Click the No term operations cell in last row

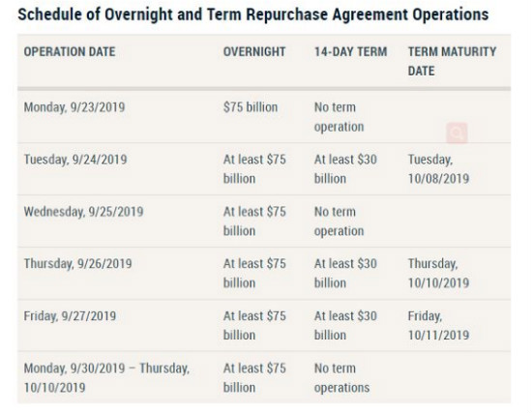pos(341,378)
